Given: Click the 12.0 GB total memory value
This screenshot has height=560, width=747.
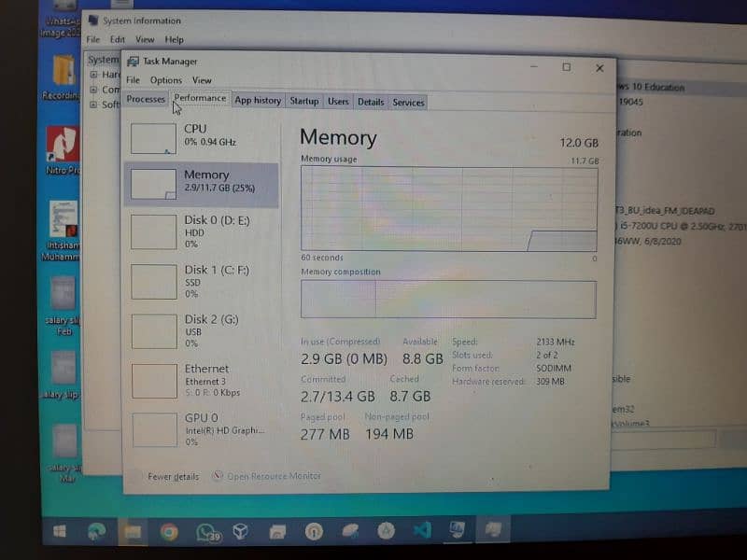Looking at the screenshot, I should pyautogui.click(x=579, y=143).
